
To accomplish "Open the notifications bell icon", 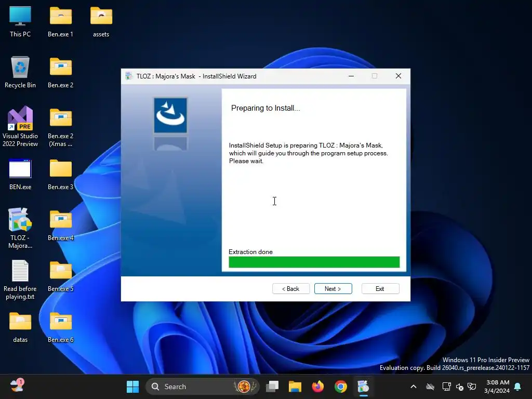I will click(x=517, y=387).
